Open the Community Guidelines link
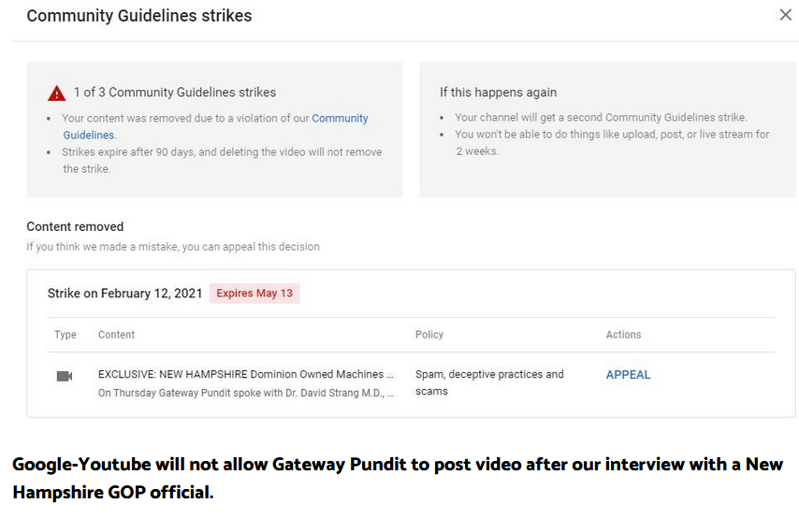The width and height of the screenshot is (799, 532). pyautogui.click(x=215, y=126)
